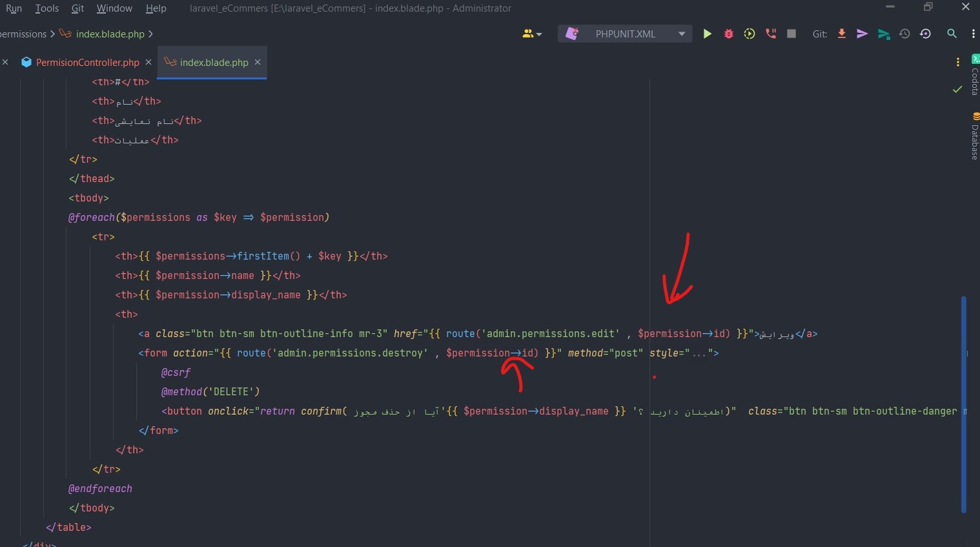Update project via the Git orange download arrow
The width and height of the screenshot is (980, 547).
pyautogui.click(x=842, y=34)
